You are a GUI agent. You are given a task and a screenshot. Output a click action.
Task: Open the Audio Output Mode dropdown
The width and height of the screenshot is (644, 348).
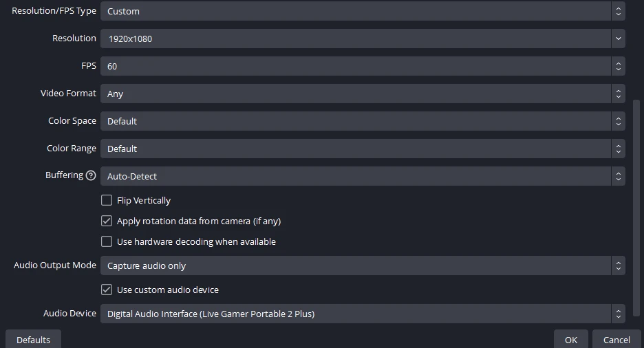tap(363, 265)
